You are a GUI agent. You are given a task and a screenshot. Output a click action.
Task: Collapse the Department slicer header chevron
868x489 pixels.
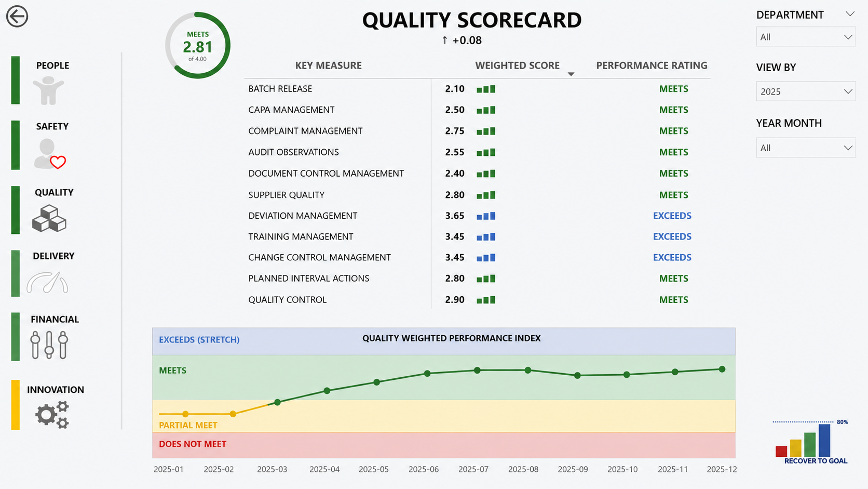(850, 14)
